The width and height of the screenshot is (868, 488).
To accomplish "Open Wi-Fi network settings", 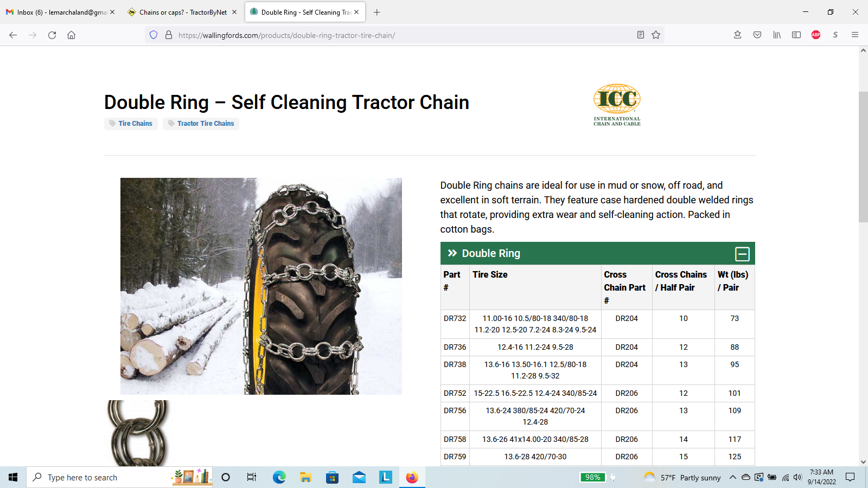I will (x=785, y=477).
